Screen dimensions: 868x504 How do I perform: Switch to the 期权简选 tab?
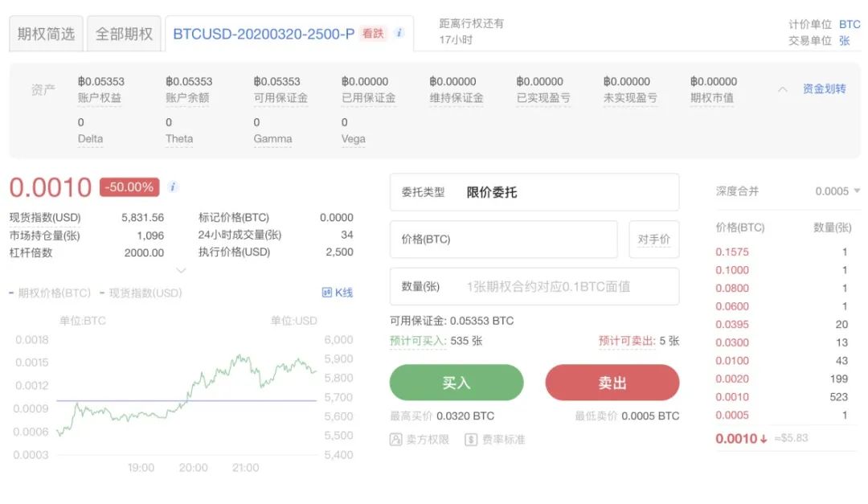45,34
